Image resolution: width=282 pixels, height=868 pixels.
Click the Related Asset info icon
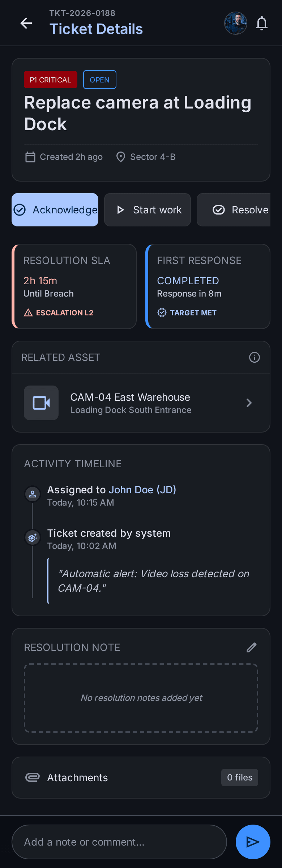pos(255,357)
